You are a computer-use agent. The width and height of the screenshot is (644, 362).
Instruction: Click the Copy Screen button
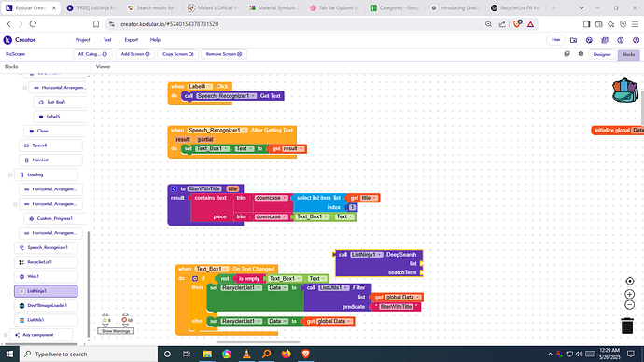178,54
